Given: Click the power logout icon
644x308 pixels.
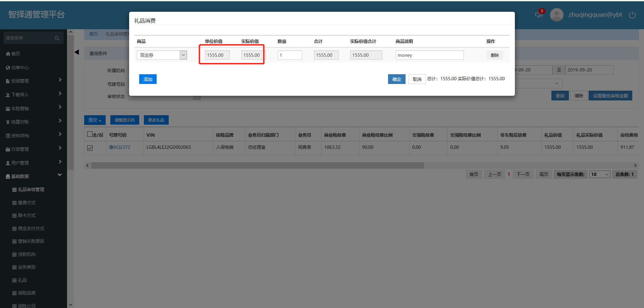Looking at the screenshot, I should coord(632,15).
